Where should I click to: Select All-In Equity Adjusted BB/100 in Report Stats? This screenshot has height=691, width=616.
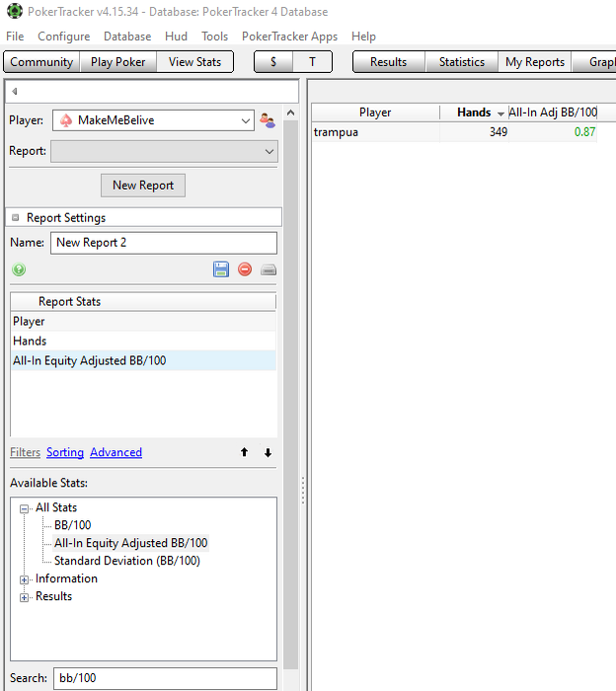point(143,360)
